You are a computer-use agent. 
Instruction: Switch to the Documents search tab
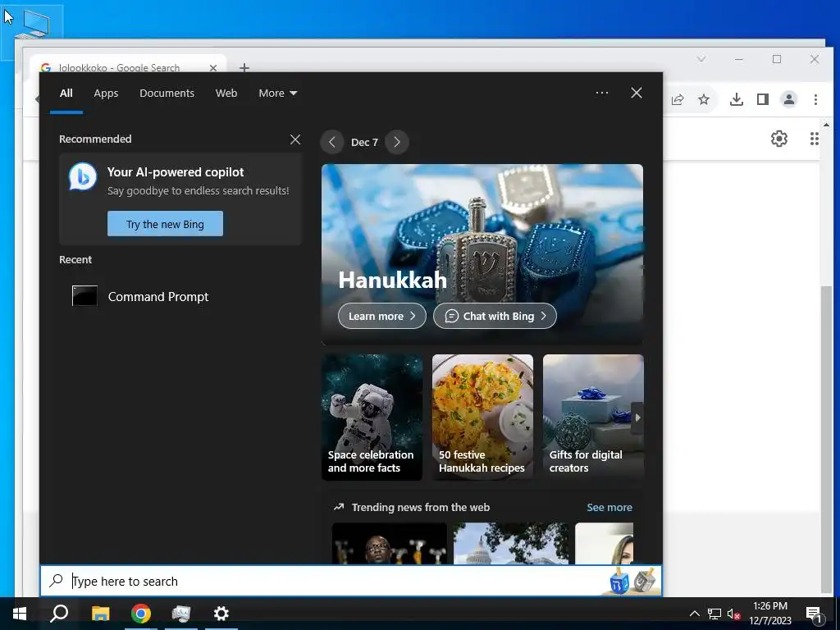167,94
